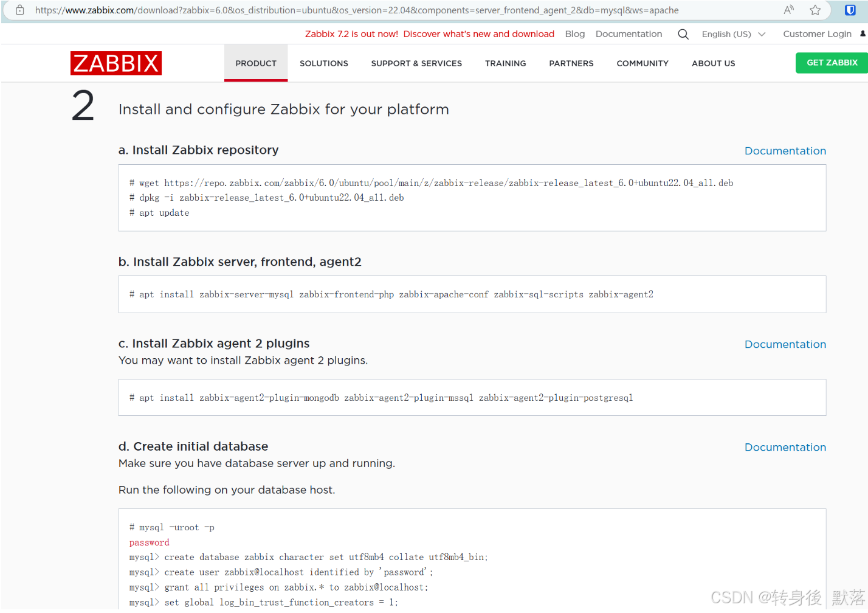Screen dimensions: 868x613
Task: Click the GET ZABBIX button
Action: 832,63
